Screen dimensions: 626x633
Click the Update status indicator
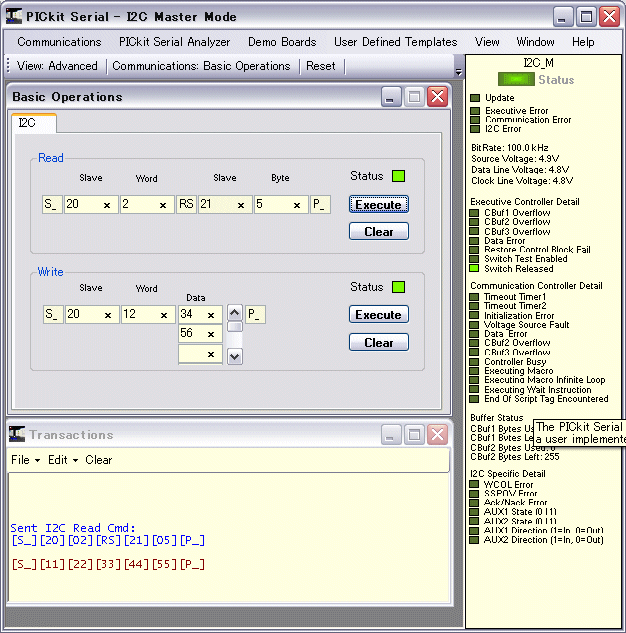475,98
